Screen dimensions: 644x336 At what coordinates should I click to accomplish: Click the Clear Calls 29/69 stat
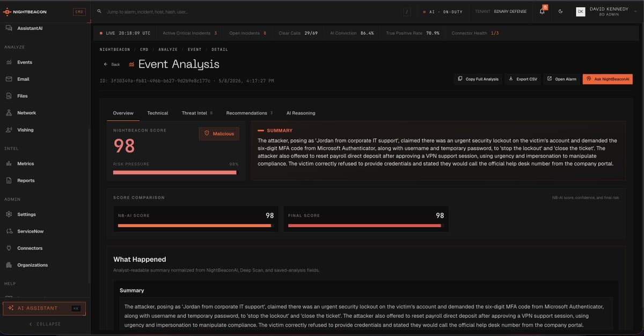tap(298, 33)
